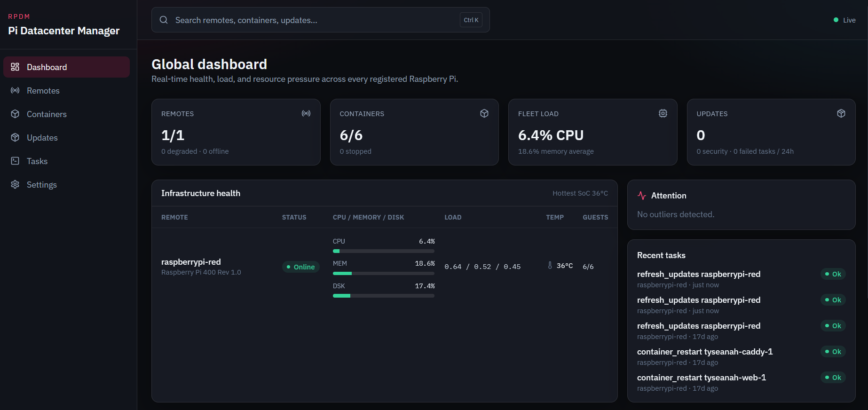Click the 1/1 remotes count
The width and height of the screenshot is (868, 410).
173,135
